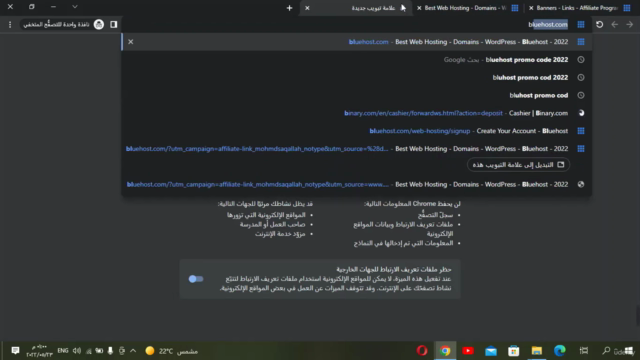Click clock icon beside bluehost promo code 2022
This screenshot has width=640, height=360.
581,60
